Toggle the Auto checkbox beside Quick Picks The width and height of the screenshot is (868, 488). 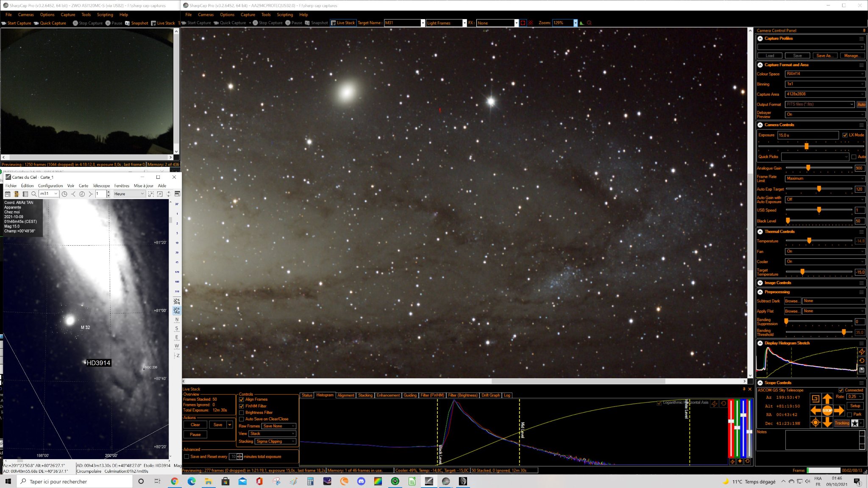pyautogui.click(x=854, y=157)
